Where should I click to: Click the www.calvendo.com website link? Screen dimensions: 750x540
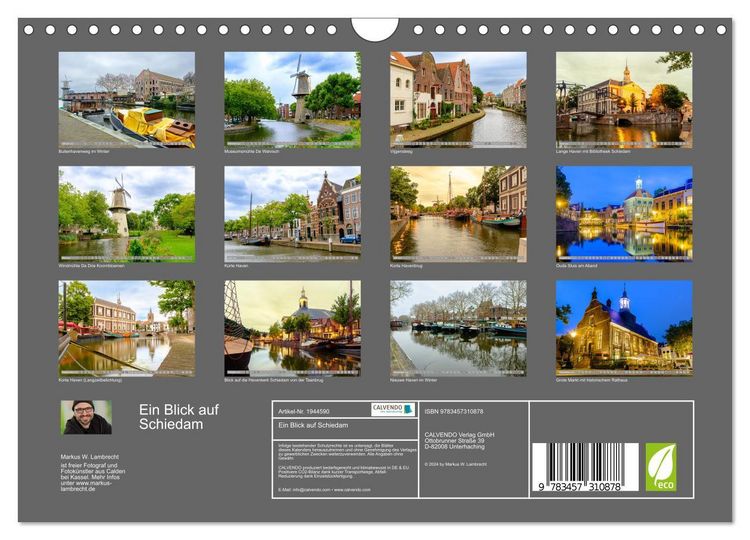click(352, 490)
